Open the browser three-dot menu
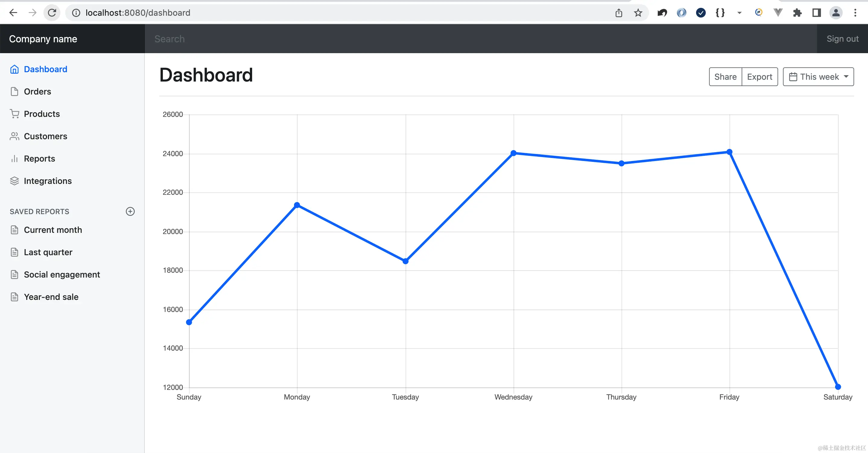Image resolution: width=868 pixels, height=453 pixels. (x=855, y=13)
